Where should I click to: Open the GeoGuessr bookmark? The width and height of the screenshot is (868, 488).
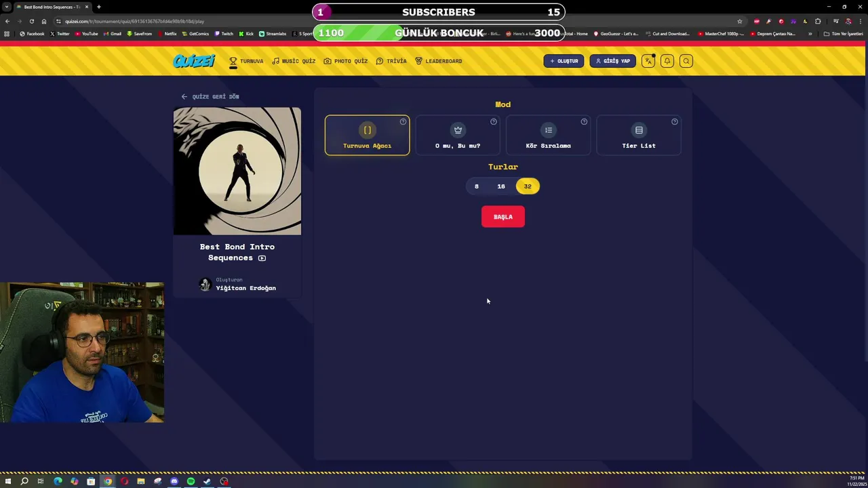point(616,34)
